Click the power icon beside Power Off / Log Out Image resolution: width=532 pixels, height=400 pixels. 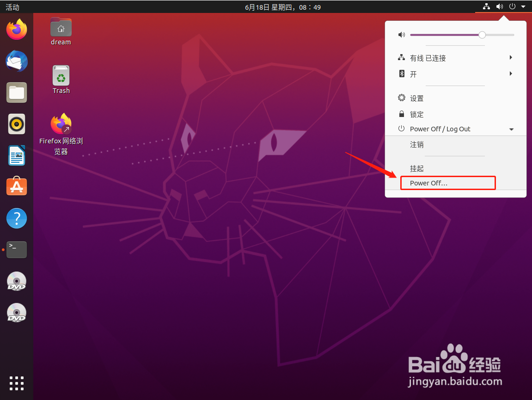click(401, 129)
